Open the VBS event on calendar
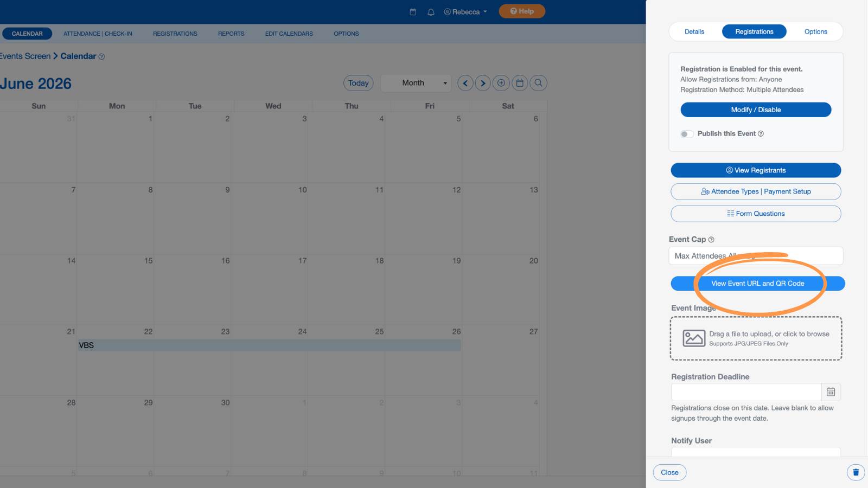 pos(270,345)
